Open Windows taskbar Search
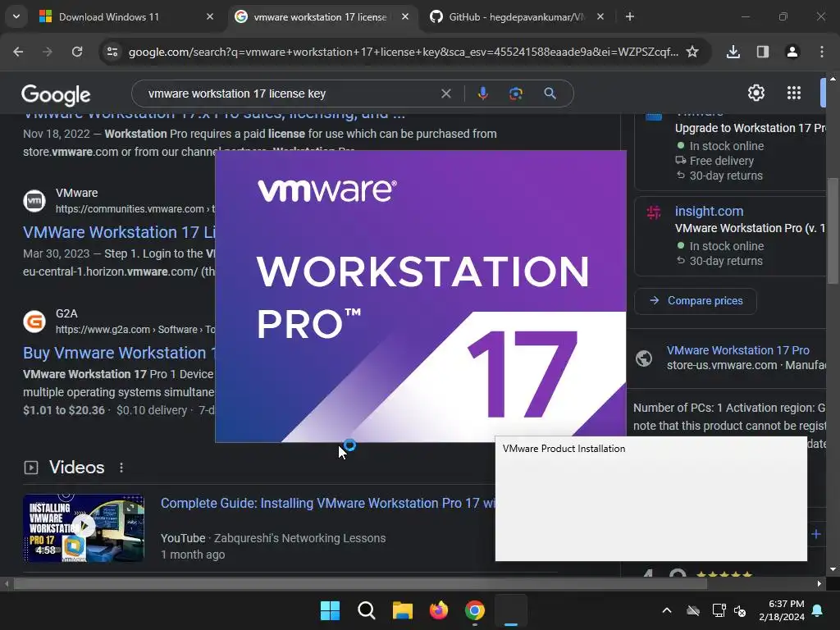Viewport: 840px width, 630px height. point(367,610)
